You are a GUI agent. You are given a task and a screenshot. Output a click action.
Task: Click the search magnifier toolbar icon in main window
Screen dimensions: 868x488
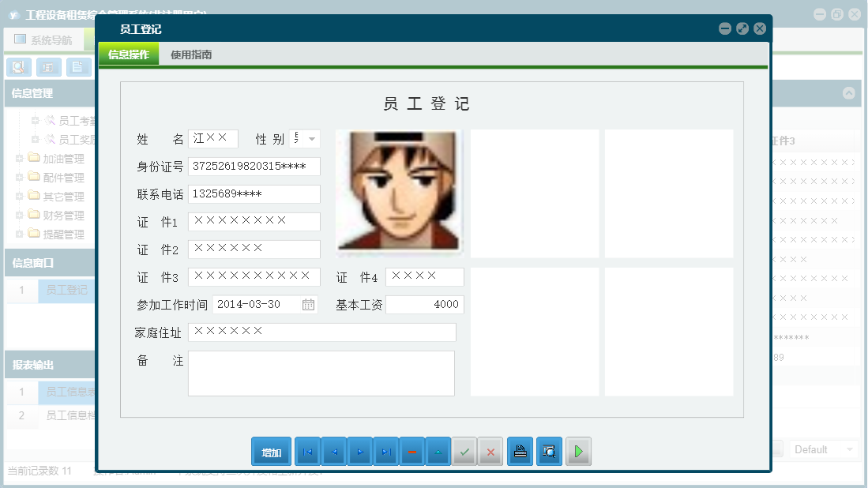coord(19,67)
